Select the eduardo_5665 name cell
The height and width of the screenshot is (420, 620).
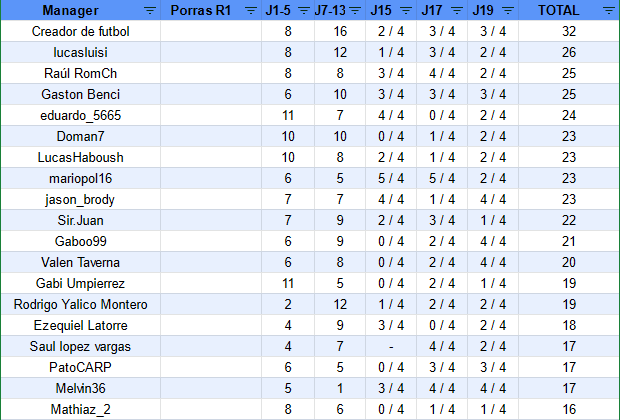(x=81, y=115)
